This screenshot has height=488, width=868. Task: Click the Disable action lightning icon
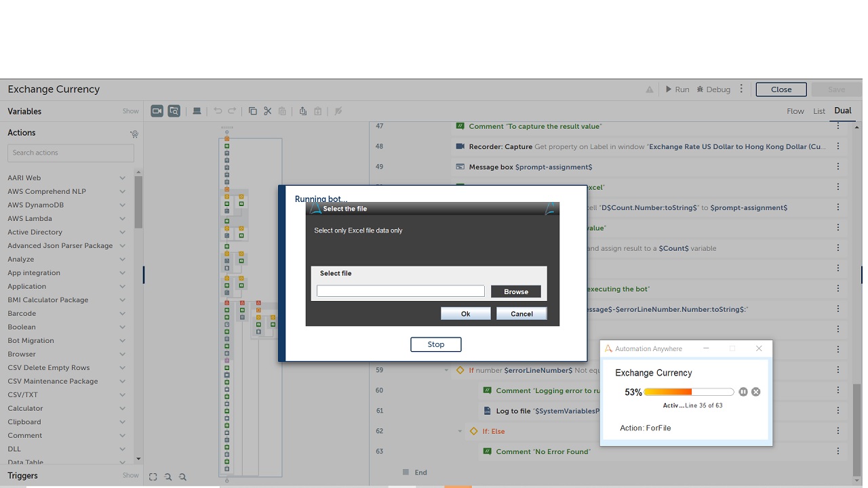pyautogui.click(x=338, y=111)
